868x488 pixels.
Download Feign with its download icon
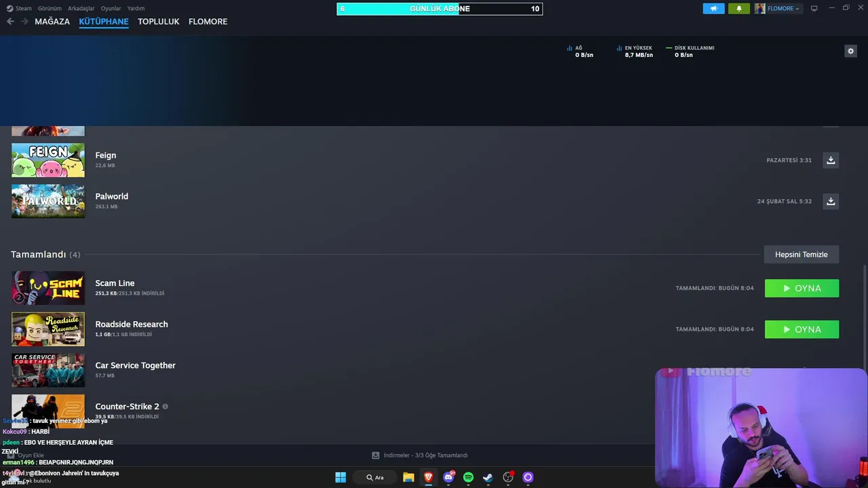click(x=831, y=160)
